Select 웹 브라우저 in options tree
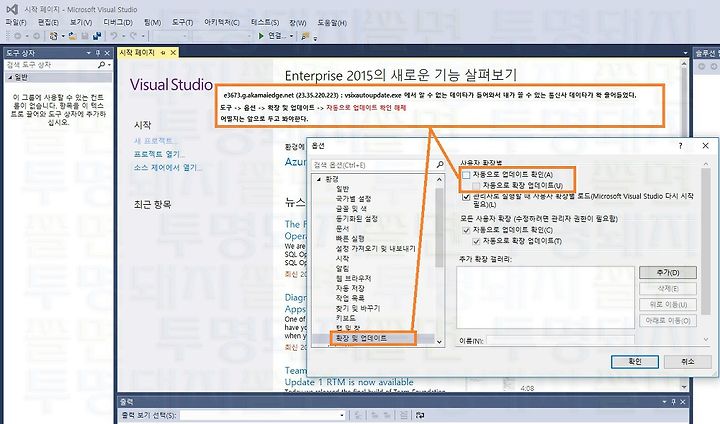 tap(353, 278)
